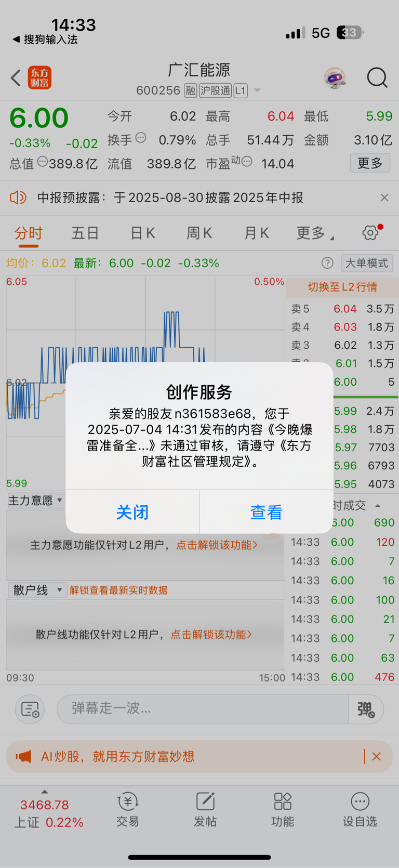Tap the 沪股通 tag
399x868 pixels.
215,91
